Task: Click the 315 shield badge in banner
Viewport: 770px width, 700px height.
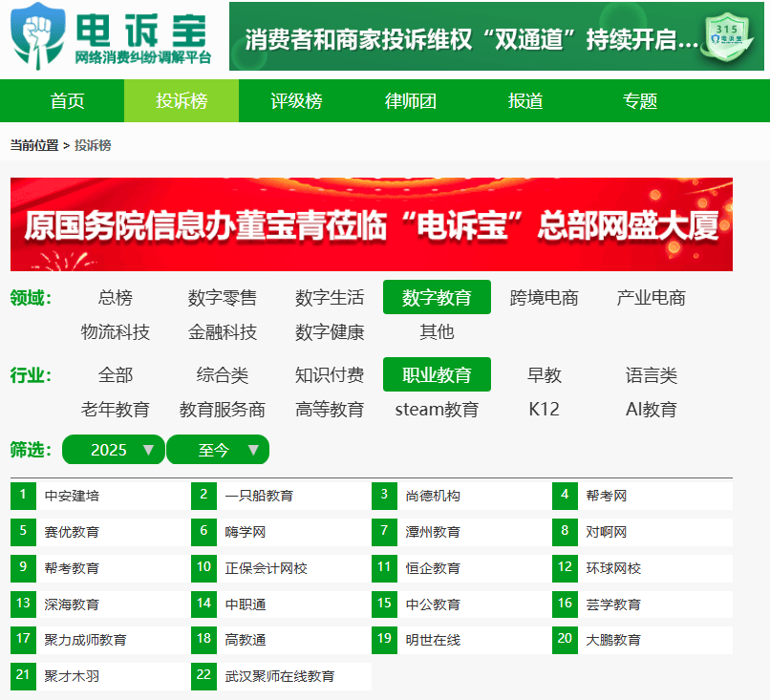Action: click(x=731, y=39)
